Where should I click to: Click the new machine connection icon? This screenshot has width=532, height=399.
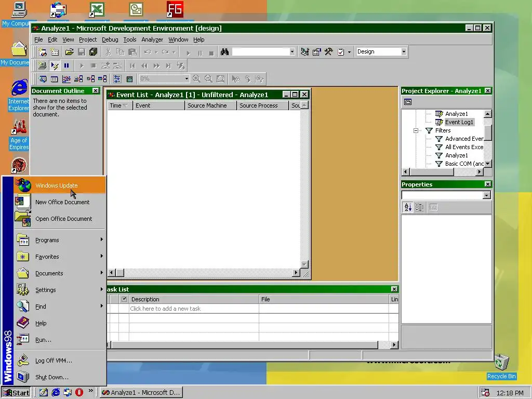click(42, 65)
